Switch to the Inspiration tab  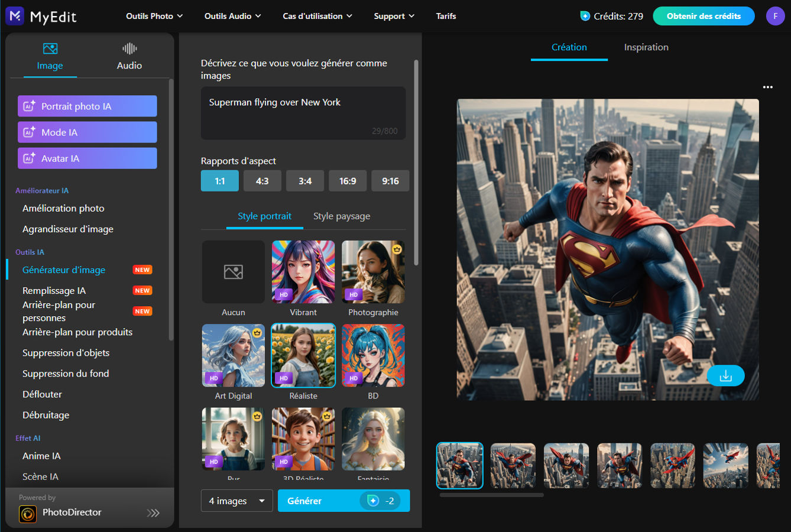point(646,47)
